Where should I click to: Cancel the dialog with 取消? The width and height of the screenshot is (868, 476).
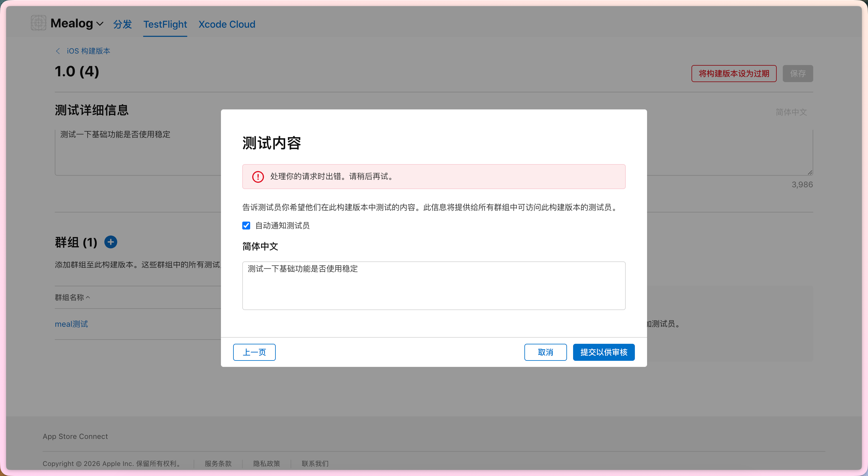(545, 352)
